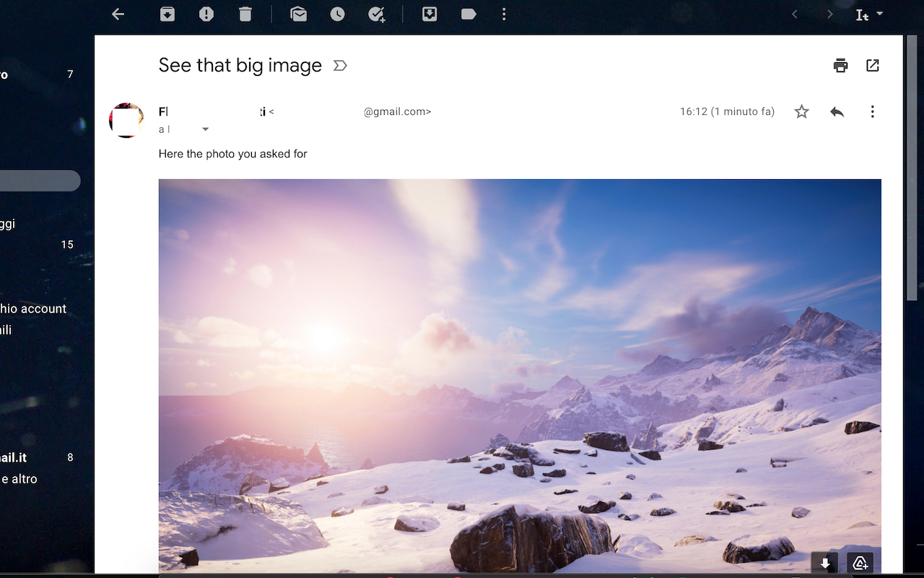Screen dimensions: 924x578
Task: Report this email as spam
Action: [x=206, y=14]
